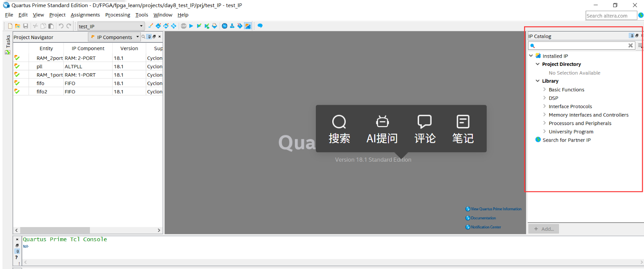Image resolution: width=644 pixels, height=269 pixels.
Task: Open the File menu
Action: [9, 15]
